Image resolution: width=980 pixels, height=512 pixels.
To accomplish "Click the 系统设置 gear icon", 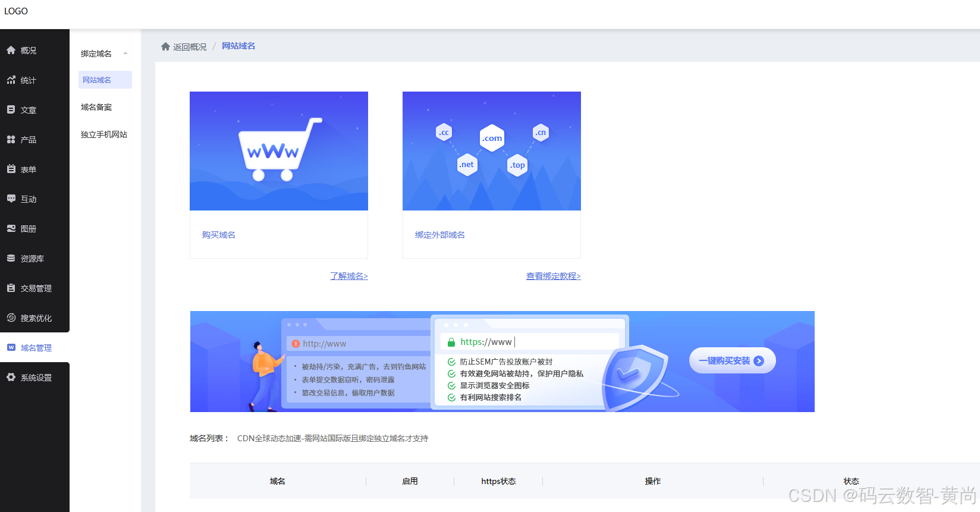I will (11, 378).
